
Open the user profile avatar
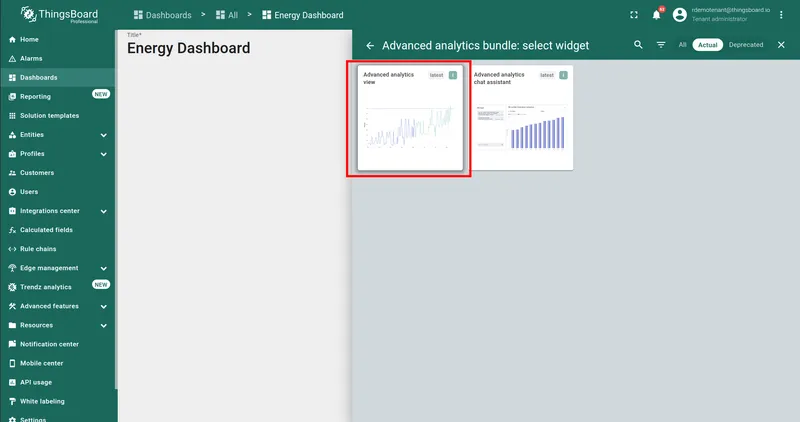tap(680, 15)
